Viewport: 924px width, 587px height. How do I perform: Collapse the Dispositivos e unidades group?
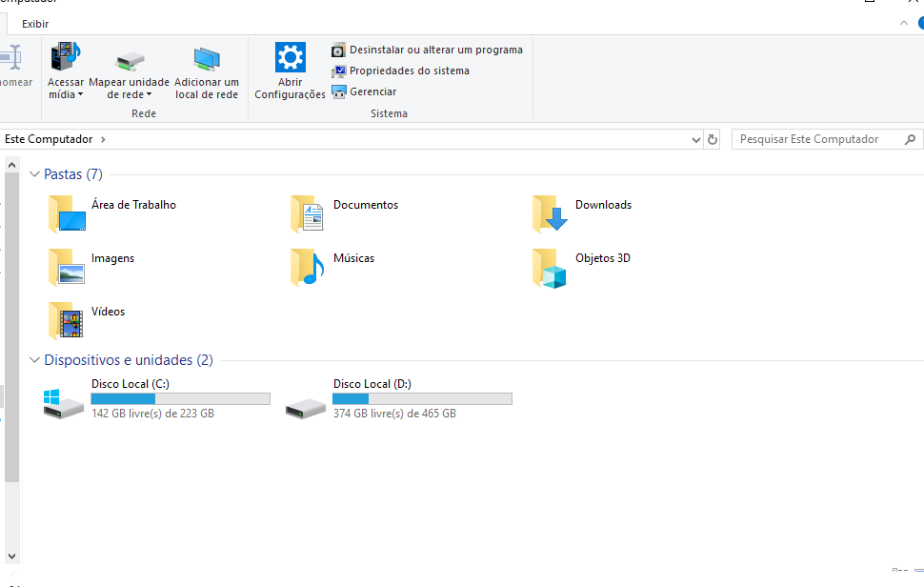(x=34, y=360)
